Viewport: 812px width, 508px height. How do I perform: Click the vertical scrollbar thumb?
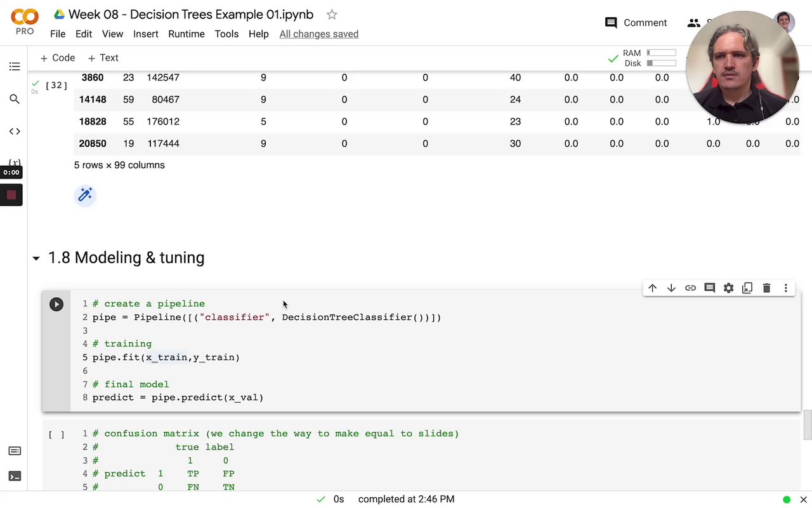coord(808,425)
